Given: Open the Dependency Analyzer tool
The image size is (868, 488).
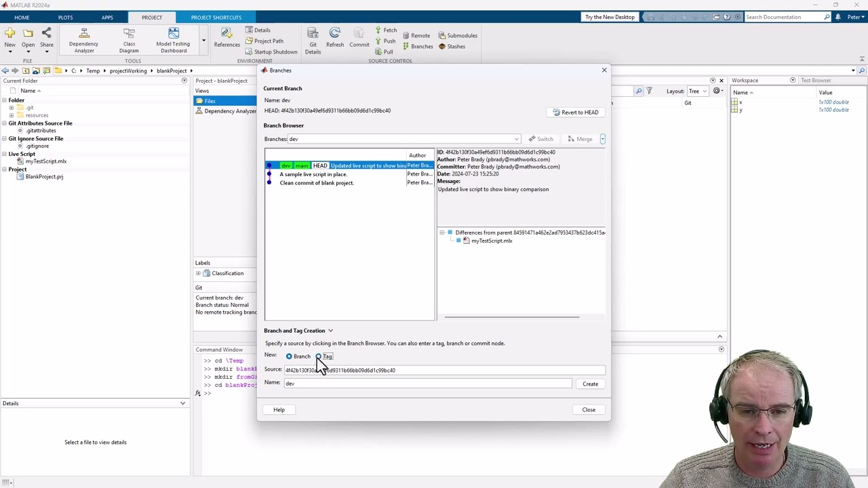Looking at the screenshot, I should pyautogui.click(x=83, y=39).
